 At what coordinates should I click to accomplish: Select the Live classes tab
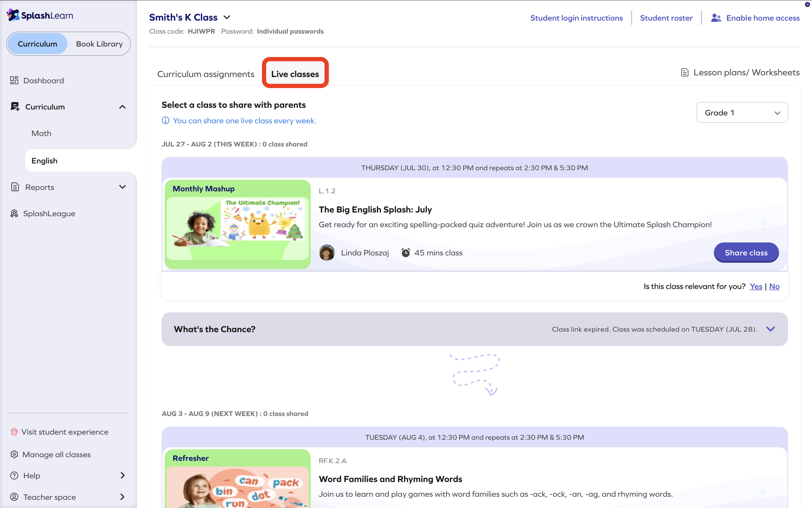click(x=295, y=74)
